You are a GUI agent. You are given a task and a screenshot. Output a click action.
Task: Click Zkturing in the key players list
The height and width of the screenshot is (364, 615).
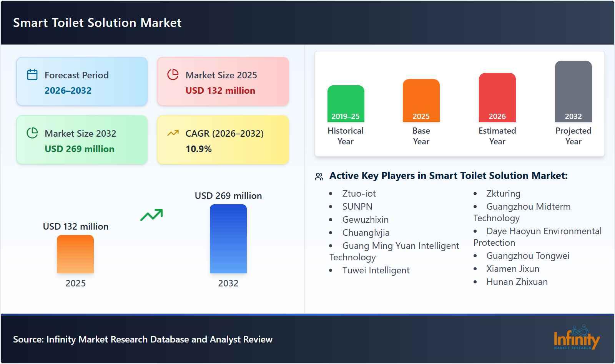(503, 194)
